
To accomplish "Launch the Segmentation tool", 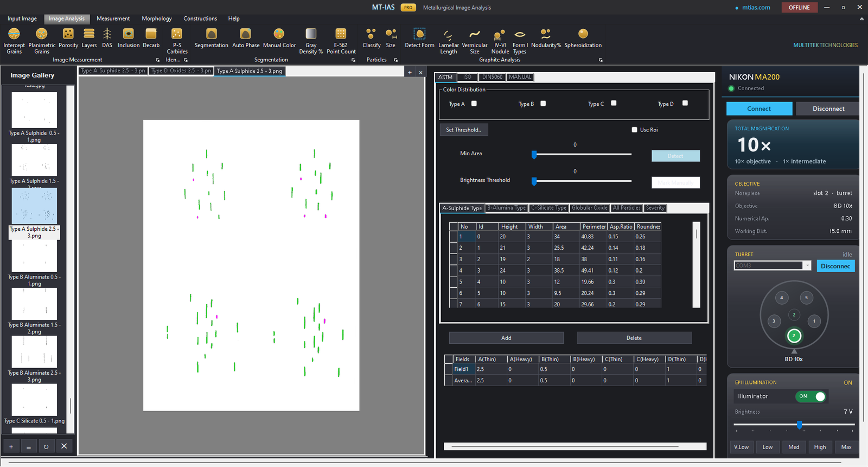I will 212,39.
